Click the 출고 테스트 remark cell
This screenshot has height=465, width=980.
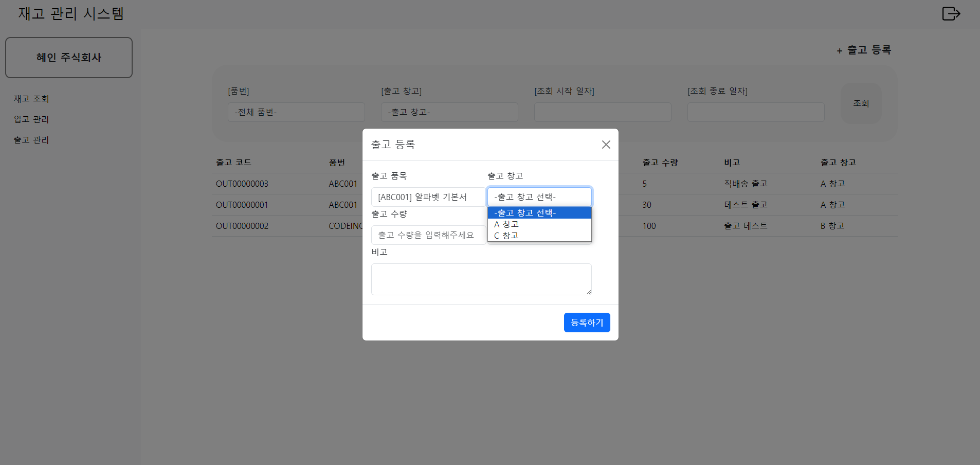[746, 226]
